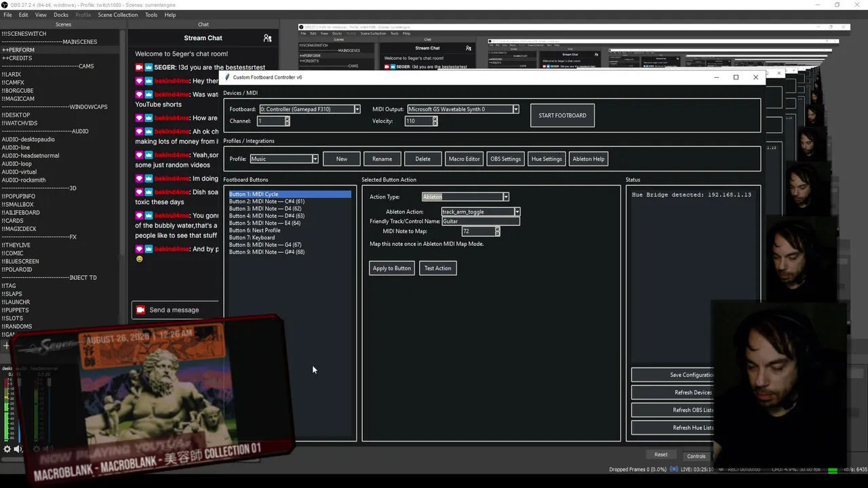Select Button 2: MIDI Note C#4 (61)
Image resolution: width=868 pixels, height=488 pixels.
[290, 201]
